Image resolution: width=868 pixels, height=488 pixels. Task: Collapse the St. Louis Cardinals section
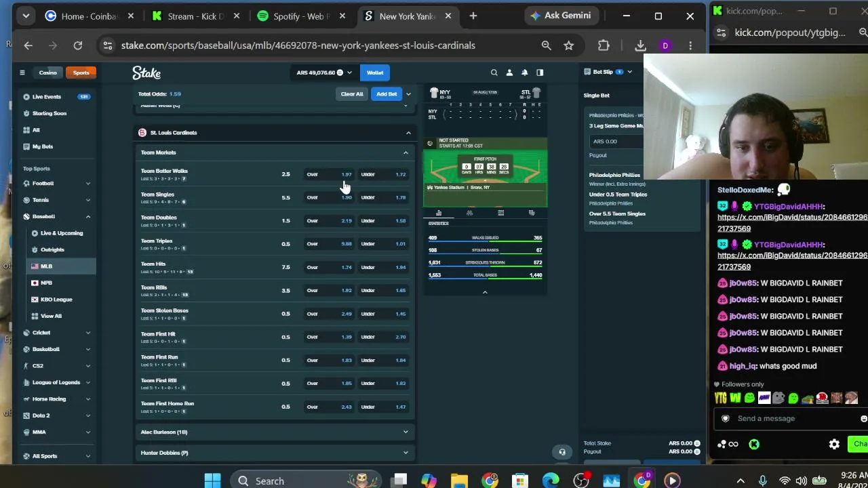408,133
